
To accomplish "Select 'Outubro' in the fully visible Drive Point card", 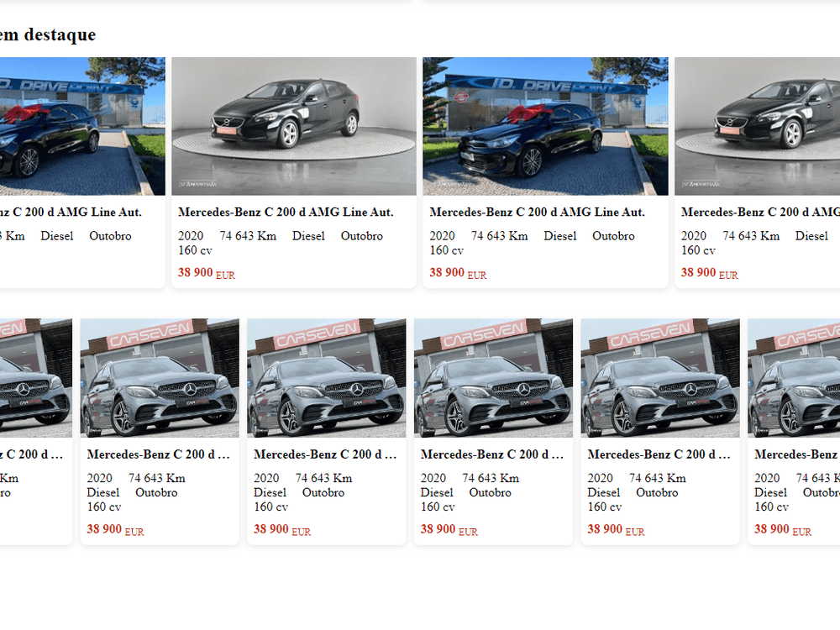I will (x=613, y=236).
